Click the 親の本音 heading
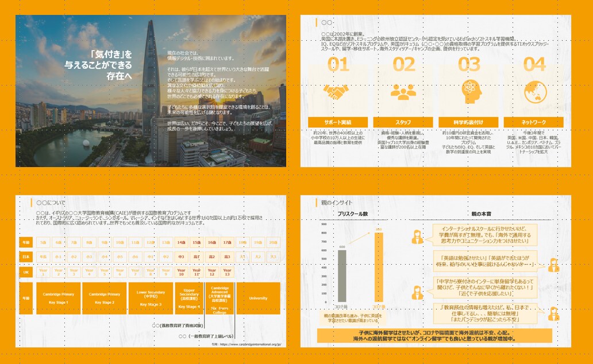593x364 pixels. (481, 214)
